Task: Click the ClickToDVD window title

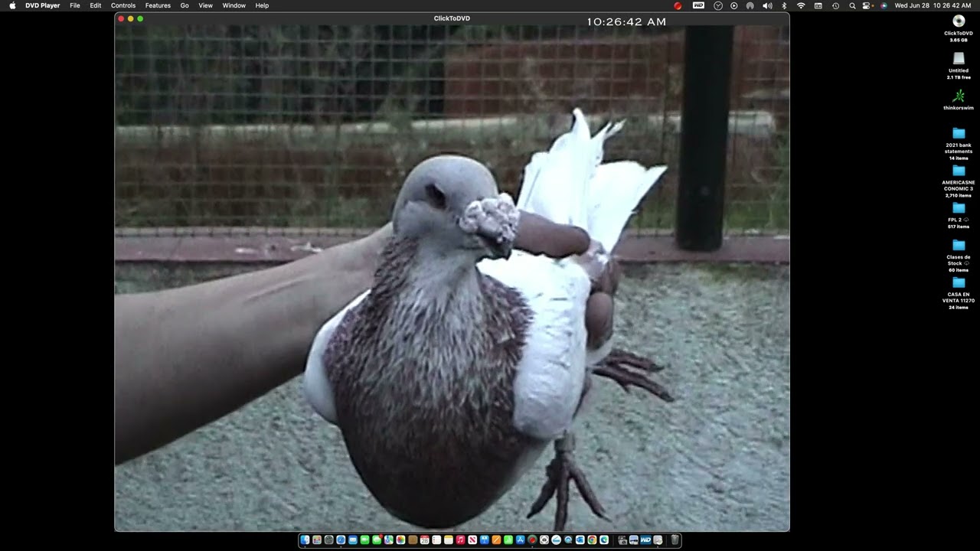Action: (x=452, y=18)
